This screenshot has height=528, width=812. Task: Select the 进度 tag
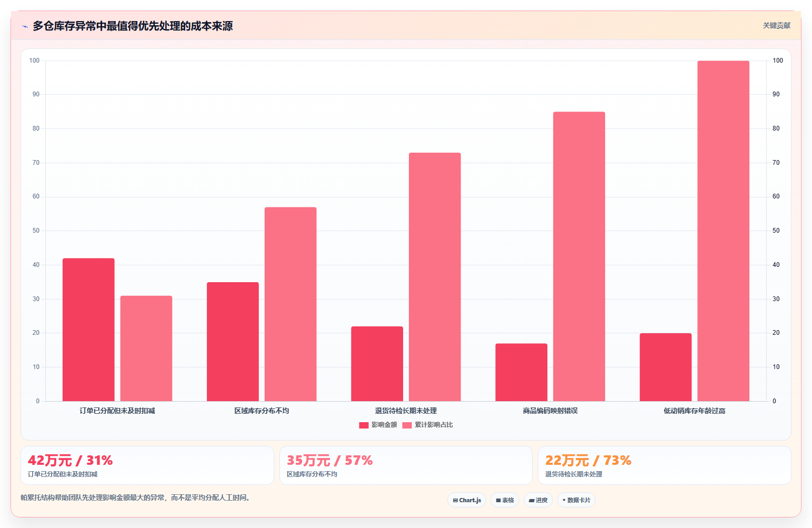538,500
